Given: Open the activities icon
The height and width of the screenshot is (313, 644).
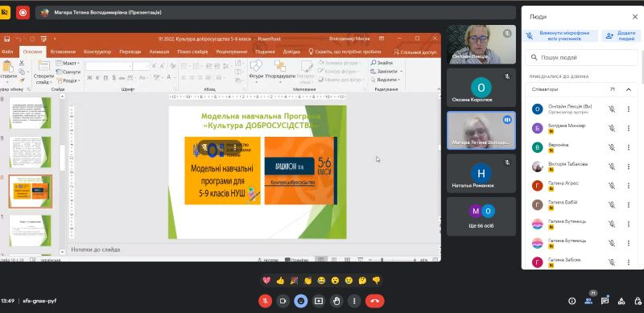Looking at the screenshot, I should pos(621,301).
